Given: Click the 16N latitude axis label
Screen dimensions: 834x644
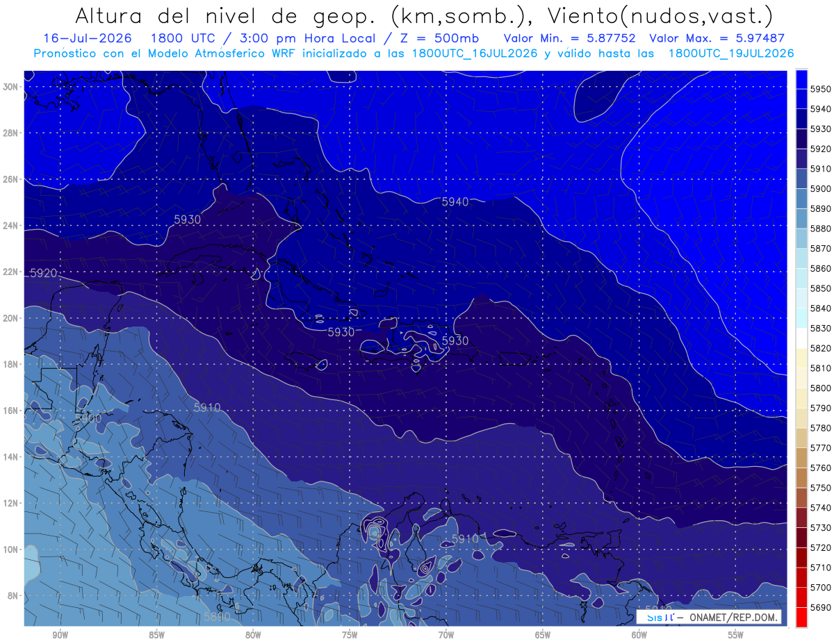Looking at the screenshot, I should (x=11, y=411).
